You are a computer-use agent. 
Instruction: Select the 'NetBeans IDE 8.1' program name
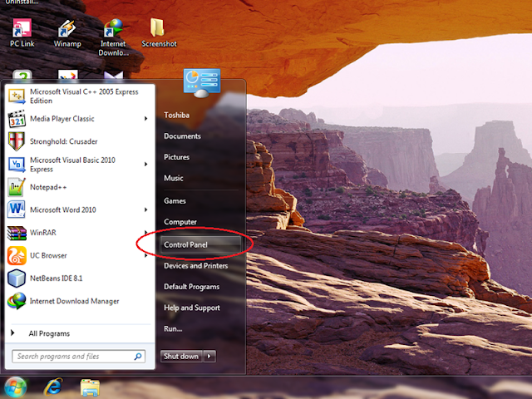coord(57,278)
